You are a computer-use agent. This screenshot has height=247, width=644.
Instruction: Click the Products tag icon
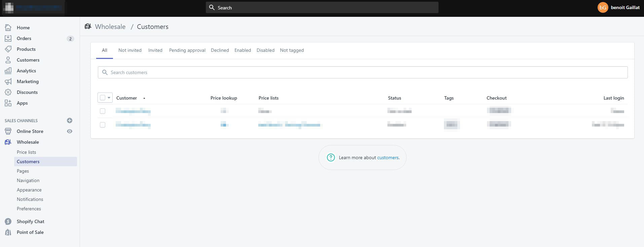point(8,49)
